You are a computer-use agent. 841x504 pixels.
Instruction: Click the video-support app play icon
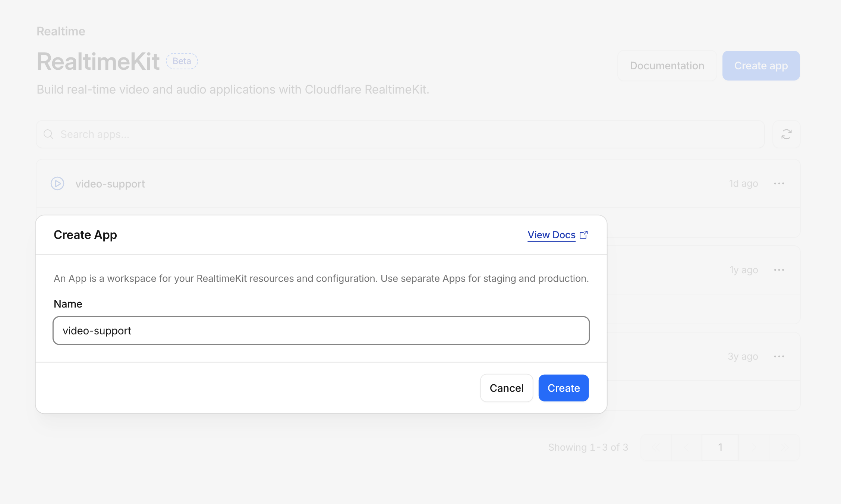(57, 183)
